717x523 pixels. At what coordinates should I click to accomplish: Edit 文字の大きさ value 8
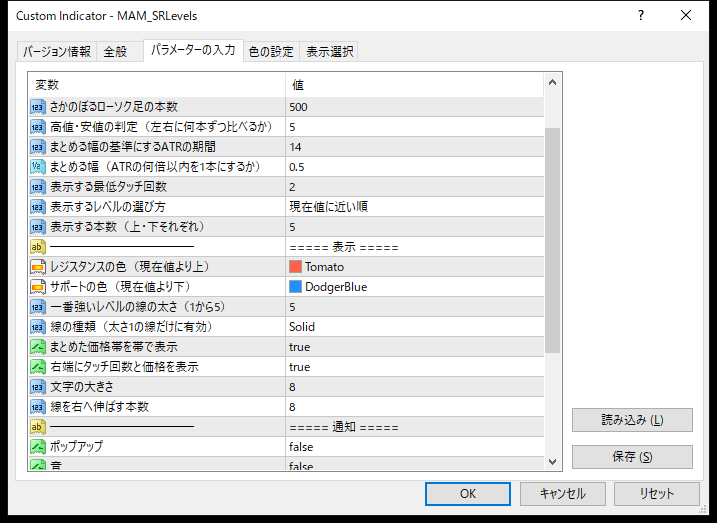click(415, 387)
